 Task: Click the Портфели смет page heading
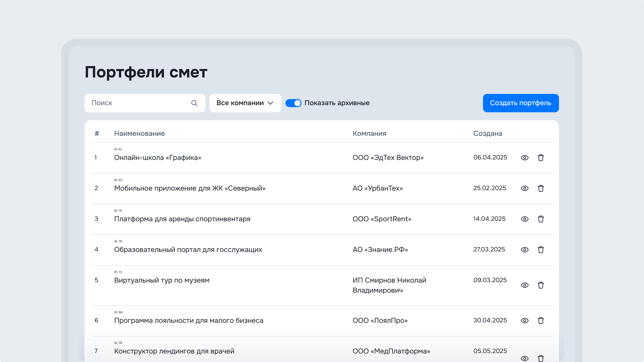point(146,72)
